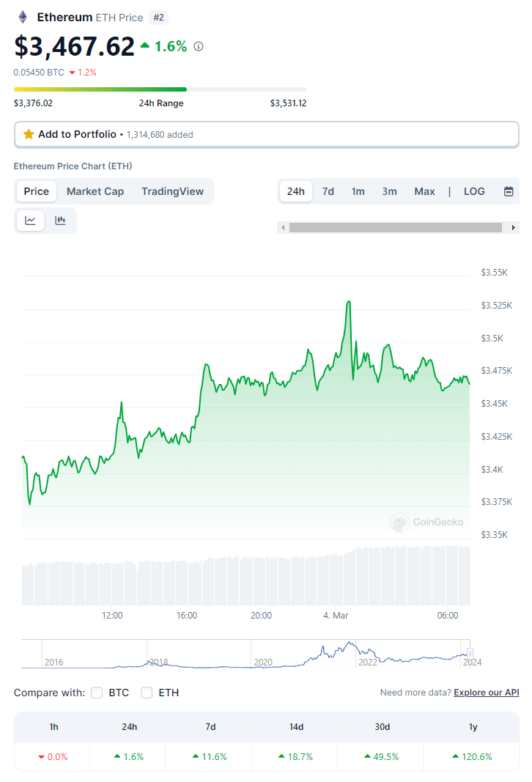
Task: Click the historical overview navigator chart
Action: [x=245, y=654]
